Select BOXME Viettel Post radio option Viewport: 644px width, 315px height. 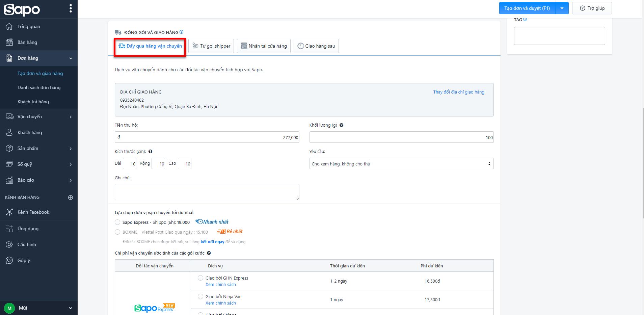point(117,232)
